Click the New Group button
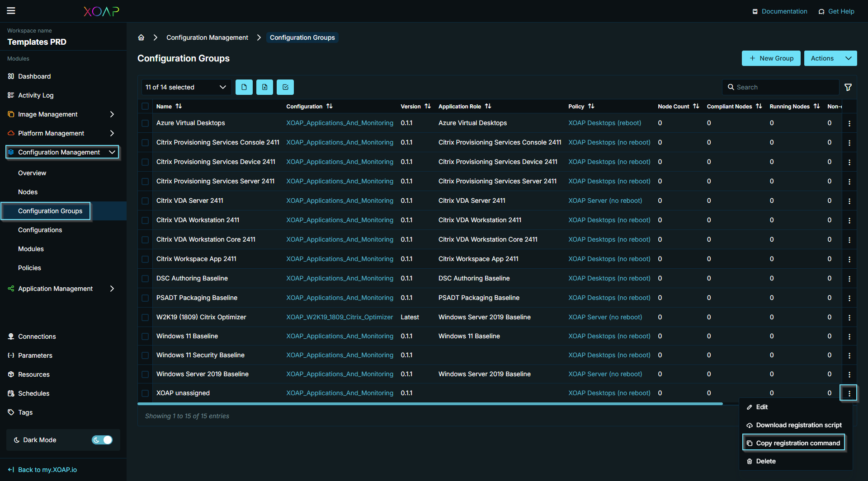 pos(771,58)
